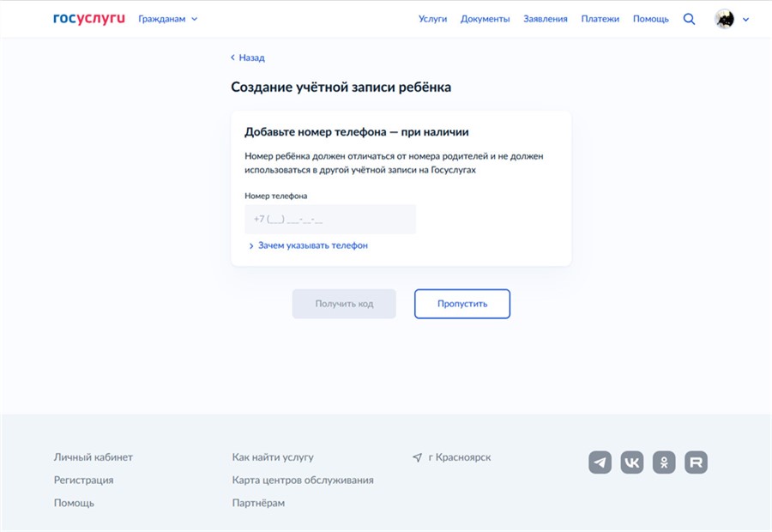Screen dimensions: 772x532
Task: Focus the Номер телефона input field
Action: (x=330, y=219)
